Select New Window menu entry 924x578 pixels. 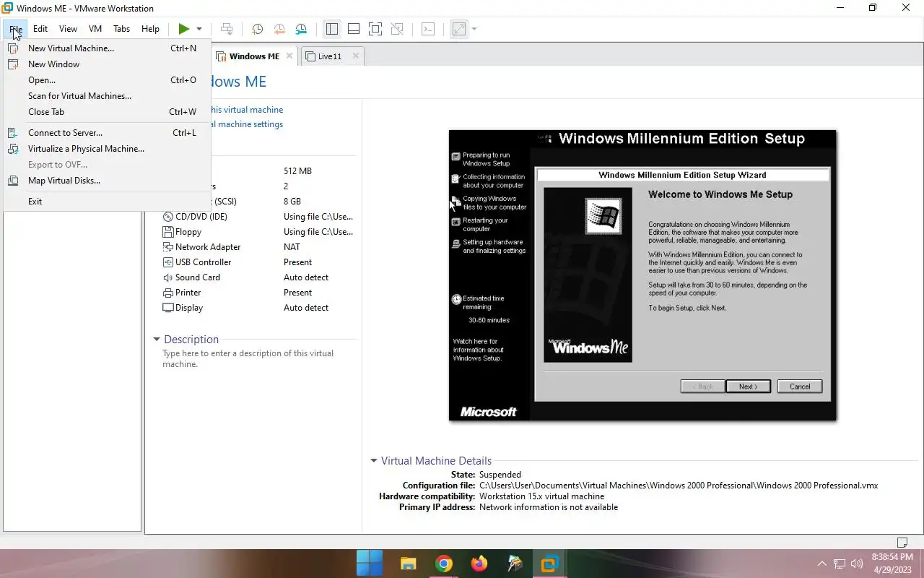tap(107, 64)
